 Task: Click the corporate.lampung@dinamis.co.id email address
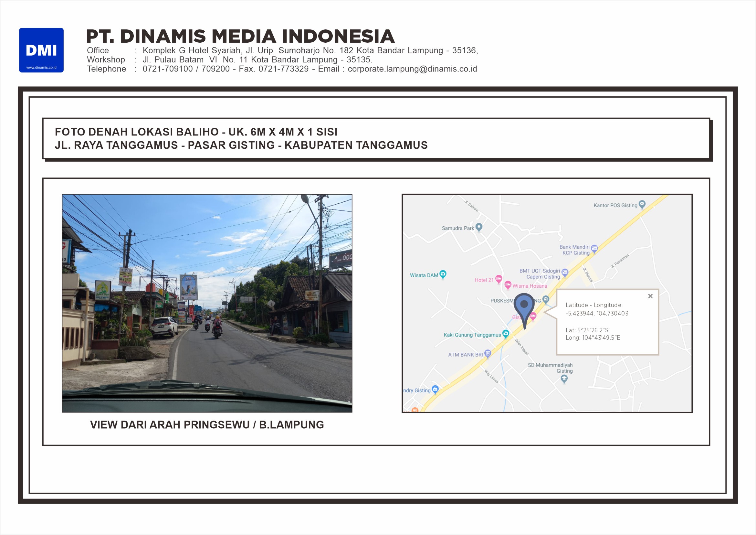pyautogui.click(x=412, y=69)
